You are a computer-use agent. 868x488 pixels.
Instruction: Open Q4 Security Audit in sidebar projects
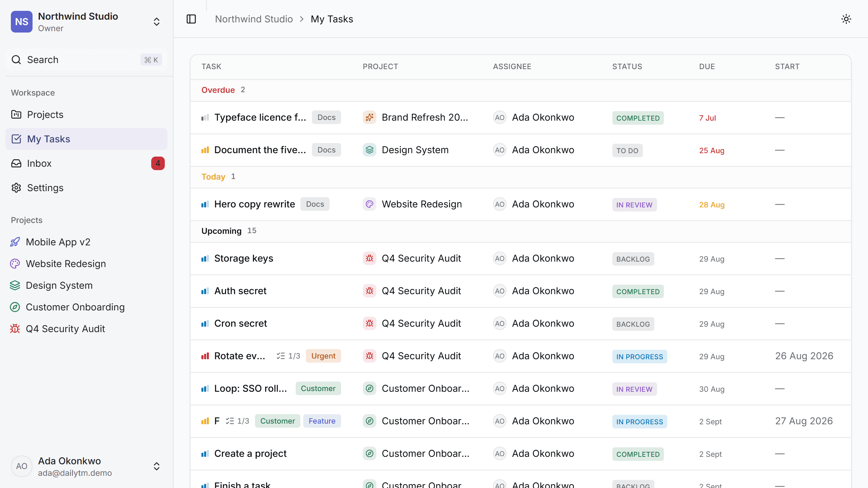86,329
